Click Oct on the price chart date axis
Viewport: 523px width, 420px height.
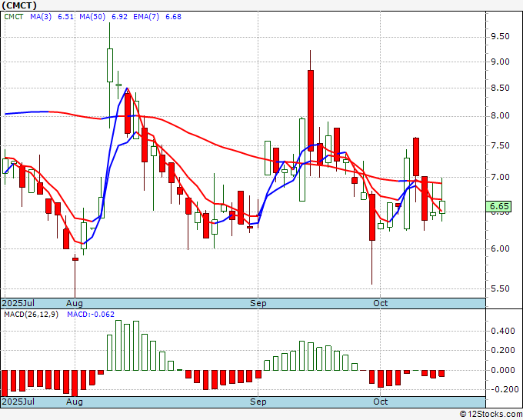[x=380, y=303]
